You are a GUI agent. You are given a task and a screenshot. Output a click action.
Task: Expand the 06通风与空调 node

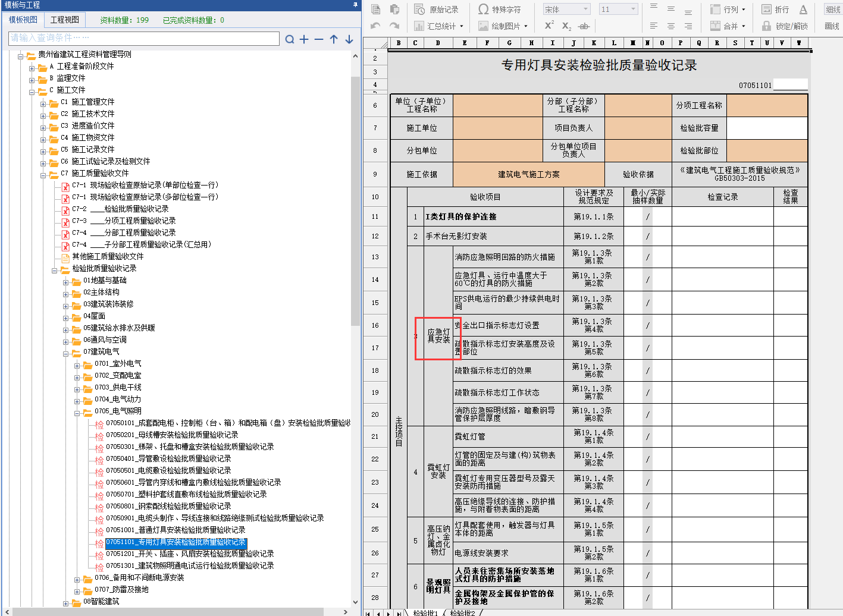(66, 342)
